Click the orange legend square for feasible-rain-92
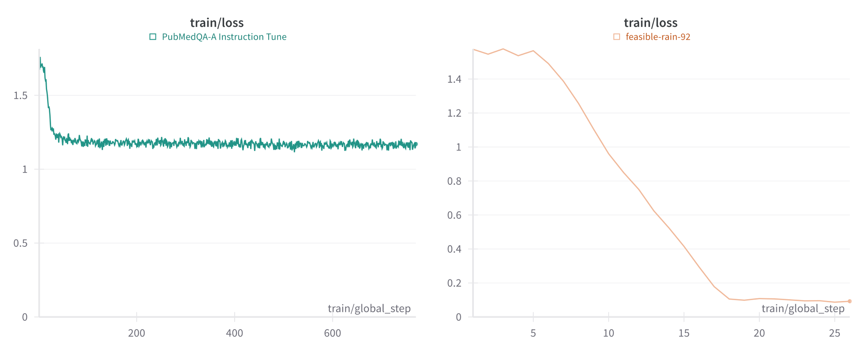 617,37
